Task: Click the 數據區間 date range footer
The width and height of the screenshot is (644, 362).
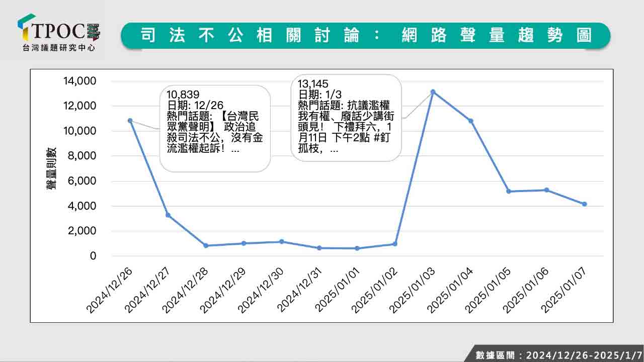Action: pyautogui.click(x=558, y=355)
